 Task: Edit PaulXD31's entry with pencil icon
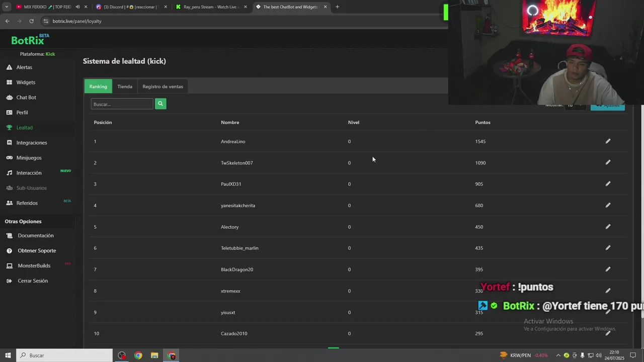click(x=608, y=184)
